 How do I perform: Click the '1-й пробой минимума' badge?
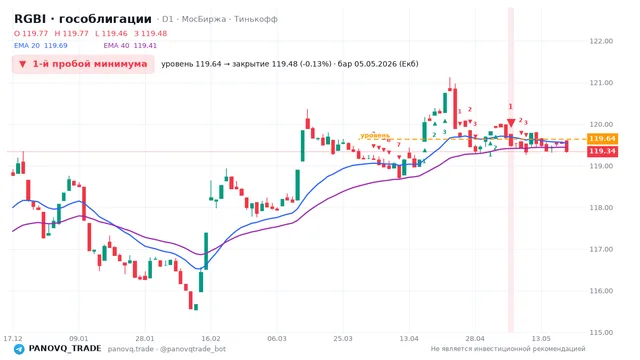click(x=83, y=64)
